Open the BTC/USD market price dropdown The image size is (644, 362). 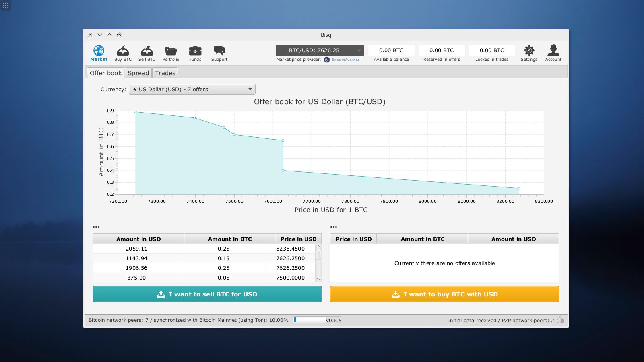(x=320, y=50)
